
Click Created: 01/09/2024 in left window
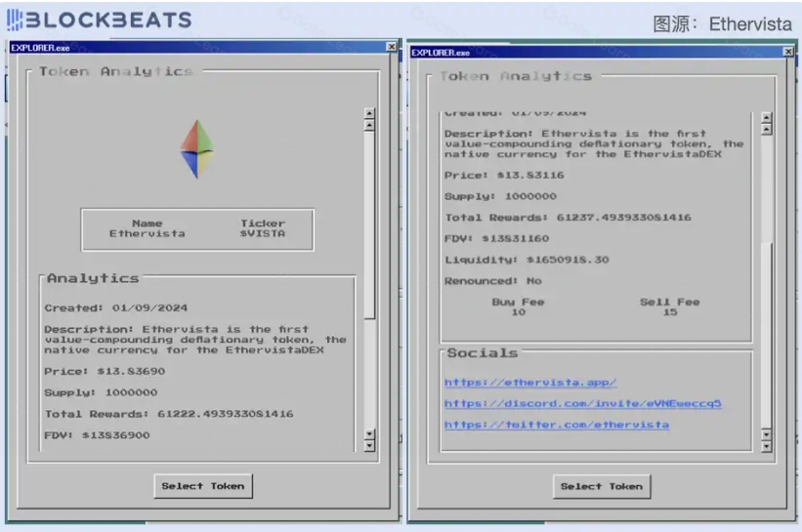[115, 307]
